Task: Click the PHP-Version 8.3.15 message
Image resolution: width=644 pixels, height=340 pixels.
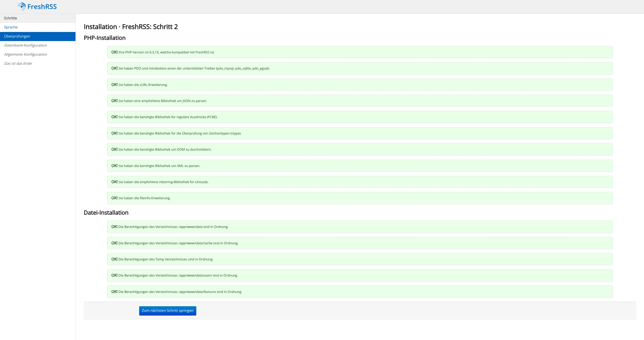Action: (360, 52)
